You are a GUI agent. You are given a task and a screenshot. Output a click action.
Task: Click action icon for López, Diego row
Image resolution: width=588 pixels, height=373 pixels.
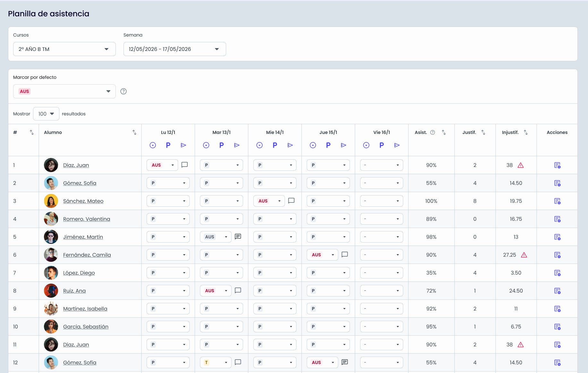pos(557,273)
